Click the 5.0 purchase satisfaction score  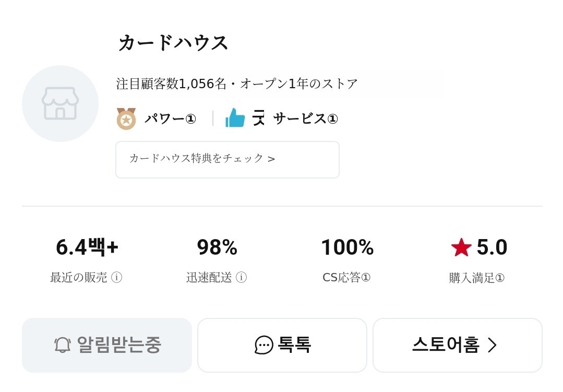click(492, 247)
